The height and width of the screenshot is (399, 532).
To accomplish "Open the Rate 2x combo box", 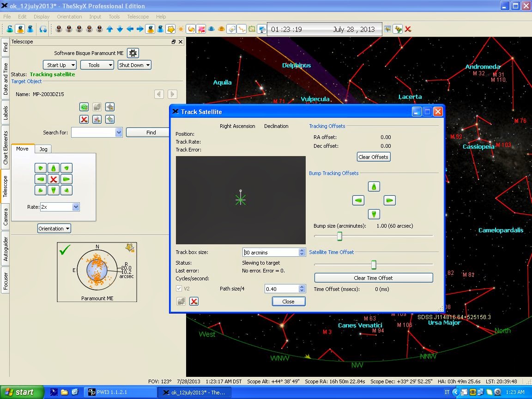I will click(60, 207).
